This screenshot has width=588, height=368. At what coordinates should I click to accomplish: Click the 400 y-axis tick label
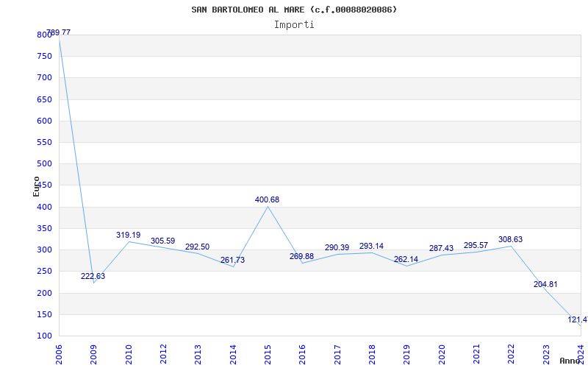pyautogui.click(x=44, y=207)
